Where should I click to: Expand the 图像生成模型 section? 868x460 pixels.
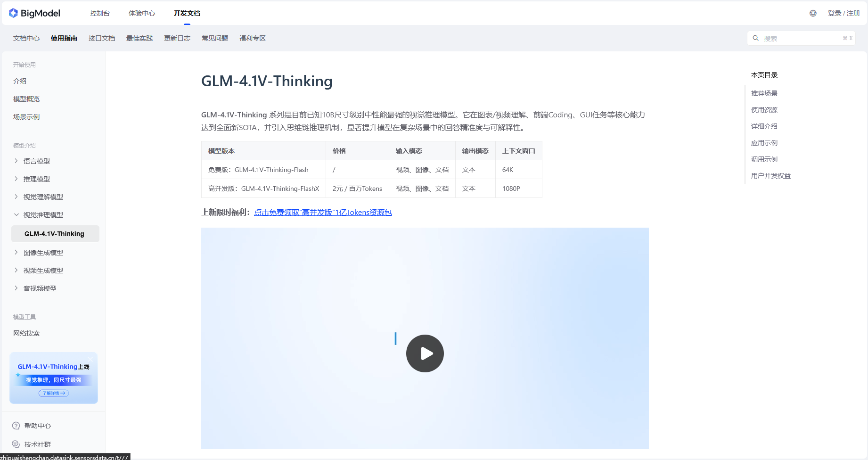[x=16, y=253]
